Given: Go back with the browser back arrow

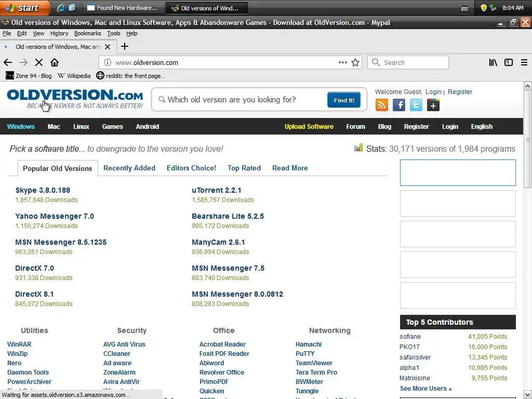Looking at the screenshot, I should [x=8, y=62].
